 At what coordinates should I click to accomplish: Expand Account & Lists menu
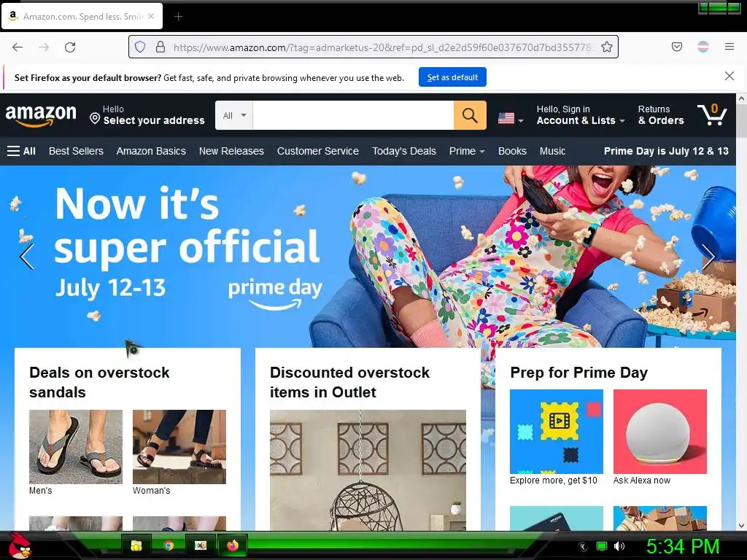point(580,115)
